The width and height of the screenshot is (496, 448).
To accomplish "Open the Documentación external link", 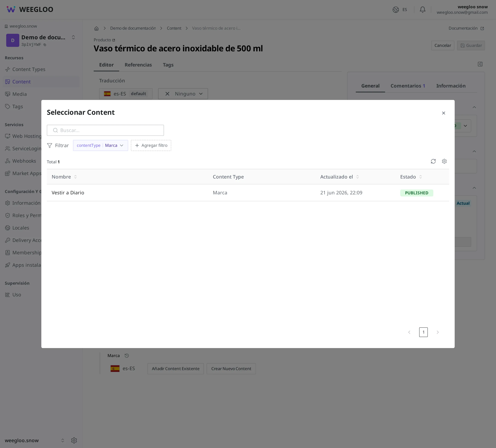I will [466, 28].
